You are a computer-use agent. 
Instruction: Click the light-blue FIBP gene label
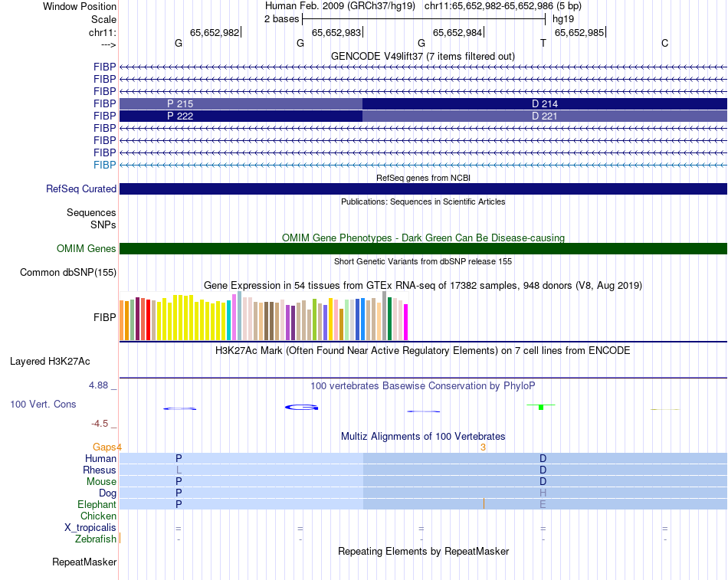[105, 165]
